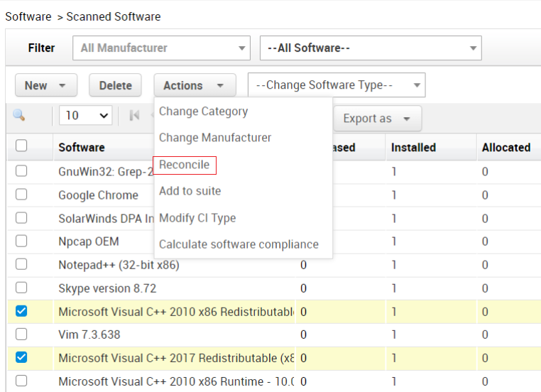The width and height of the screenshot is (541, 392).
Task: Check the GnuWin32: Grep row checkbox
Action: pyautogui.click(x=21, y=171)
